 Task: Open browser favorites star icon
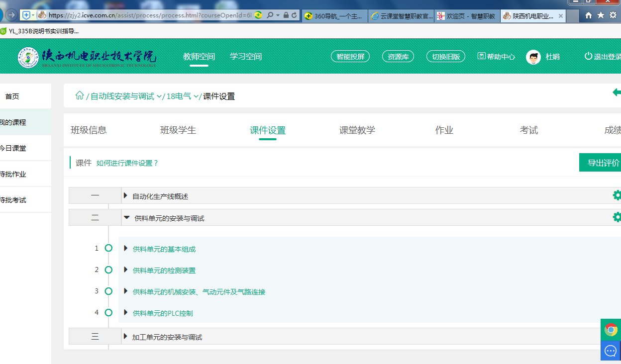click(x=601, y=15)
